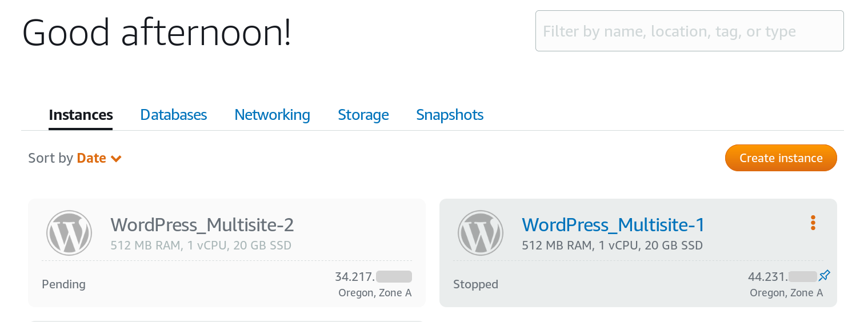This screenshot has height=322, width=868.
Task: Open the Date sort option
Action: (91, 158)
